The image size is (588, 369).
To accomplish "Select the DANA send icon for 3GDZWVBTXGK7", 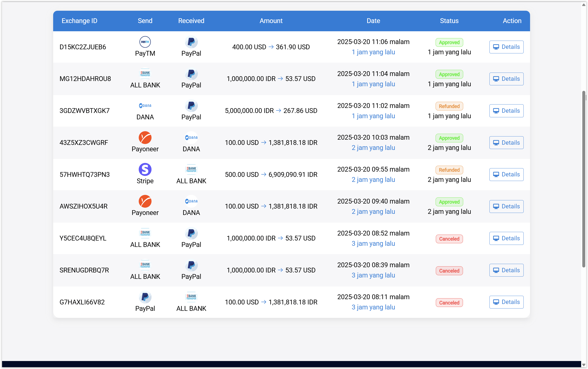I will pos(145,105).
